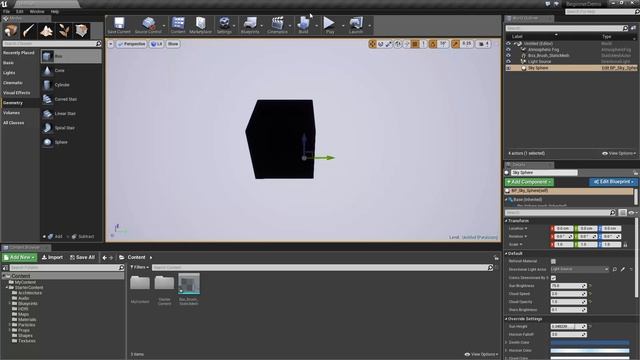640x360 pixels.
Task: Toggle visibility of Untitled (Editor) world row
Action: pos(508,43)
